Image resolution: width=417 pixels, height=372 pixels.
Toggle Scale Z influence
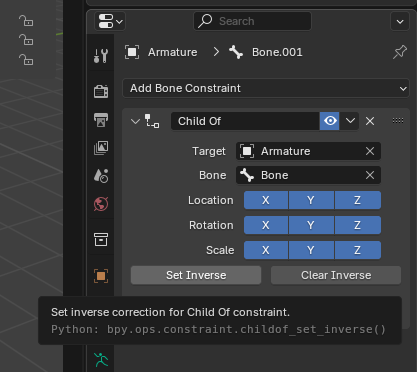(x=358, y=250)
